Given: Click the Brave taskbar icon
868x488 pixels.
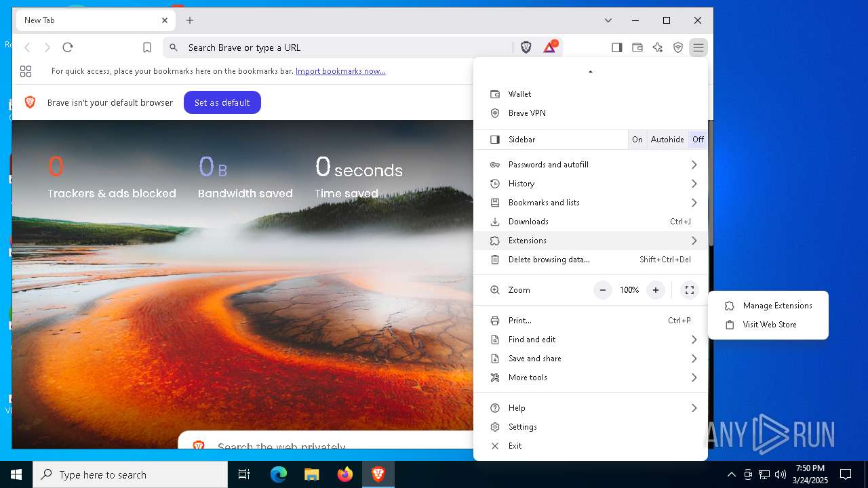Looking at the screenshot, I should point(378,474).
